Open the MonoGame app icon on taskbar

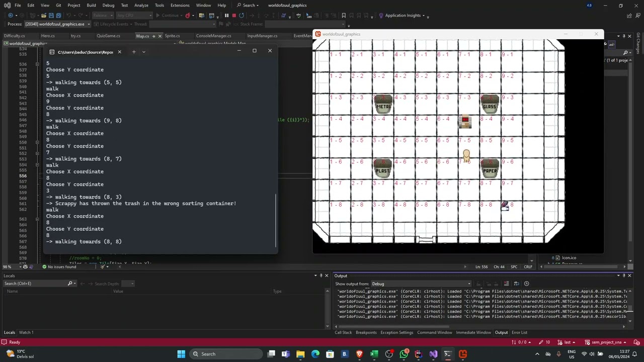coord(463,354)
